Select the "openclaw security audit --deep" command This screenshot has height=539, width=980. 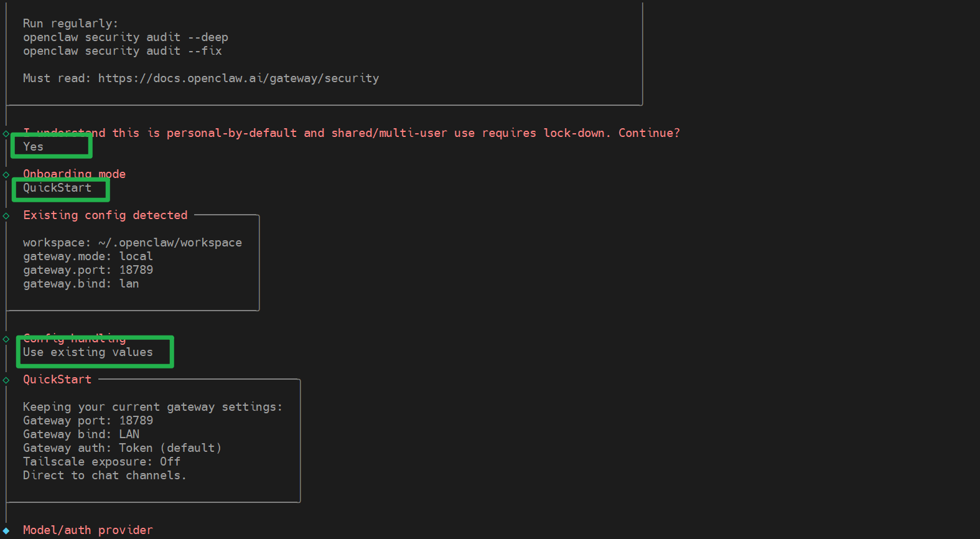click(x=126, y=37)
